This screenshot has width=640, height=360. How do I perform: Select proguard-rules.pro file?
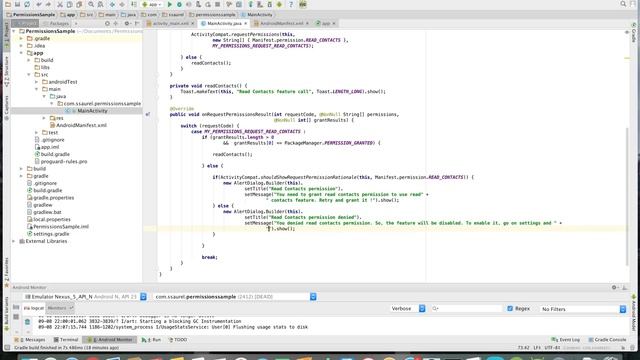point(64,162)
